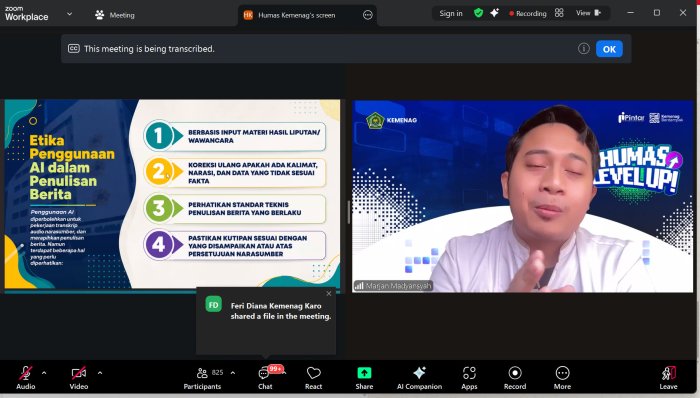Click the Record button
The width and height of the screenshot is (700, 398).
tap(515, 378)
